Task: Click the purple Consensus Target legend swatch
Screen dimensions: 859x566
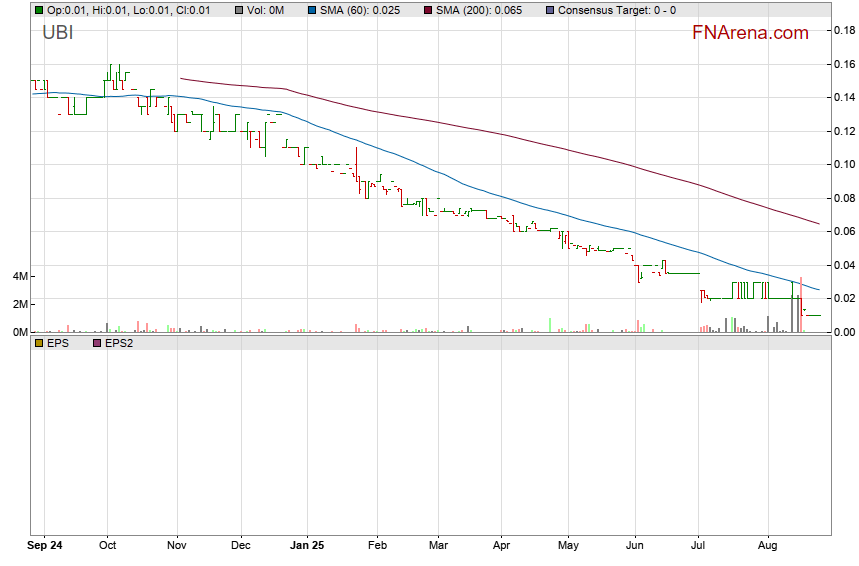Action: tap(549, 10)
